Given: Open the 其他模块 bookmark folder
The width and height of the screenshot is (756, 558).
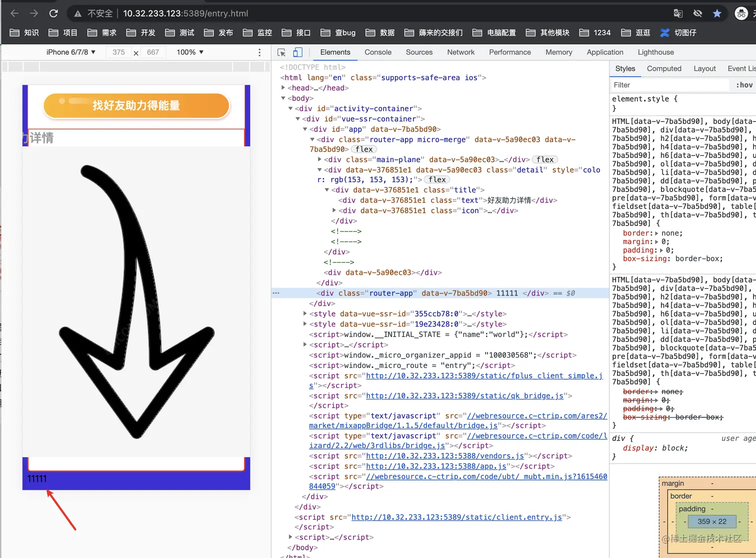Looking at the screenshot, I should coord(548,32).
